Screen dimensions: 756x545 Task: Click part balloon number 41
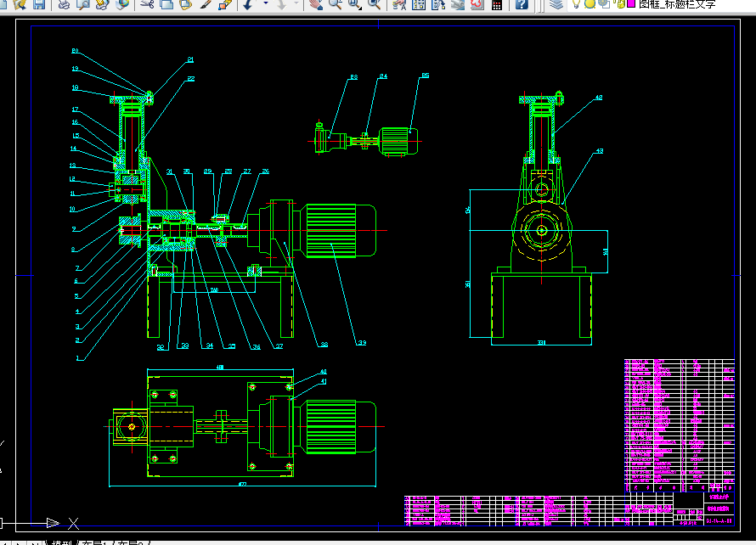point(324,381)
